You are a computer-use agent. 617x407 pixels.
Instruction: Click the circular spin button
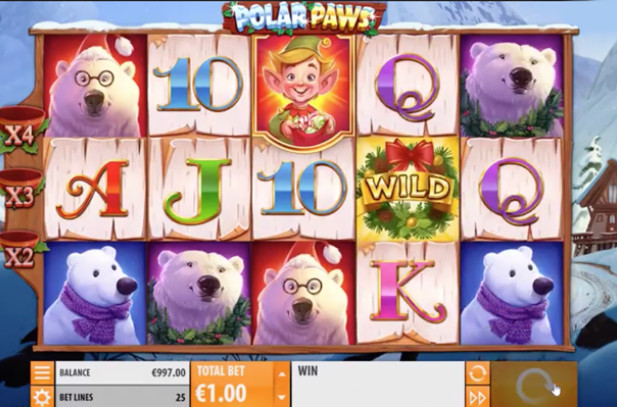534,385
